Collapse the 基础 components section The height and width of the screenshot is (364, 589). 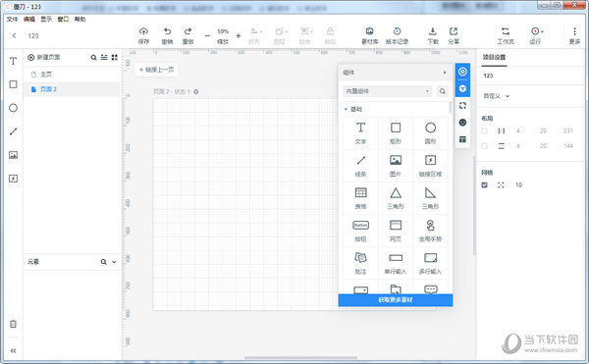pos(346,109)
